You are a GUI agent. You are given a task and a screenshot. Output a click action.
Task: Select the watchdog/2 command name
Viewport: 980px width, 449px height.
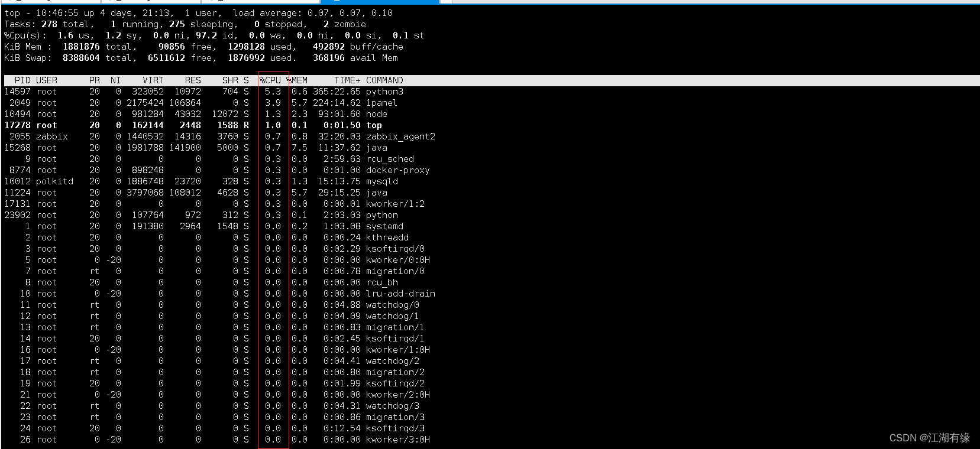pos(393,361)
